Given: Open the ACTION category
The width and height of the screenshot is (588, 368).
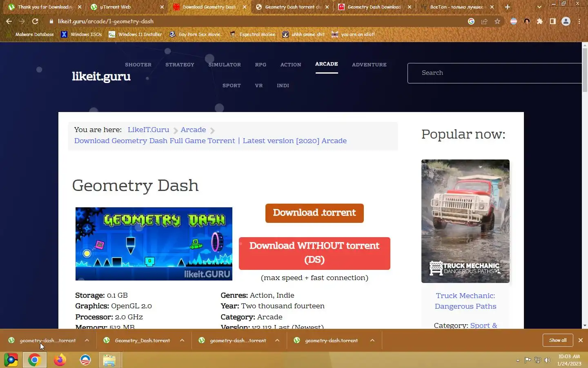Looking at the screenshot, I should point(291,65).
